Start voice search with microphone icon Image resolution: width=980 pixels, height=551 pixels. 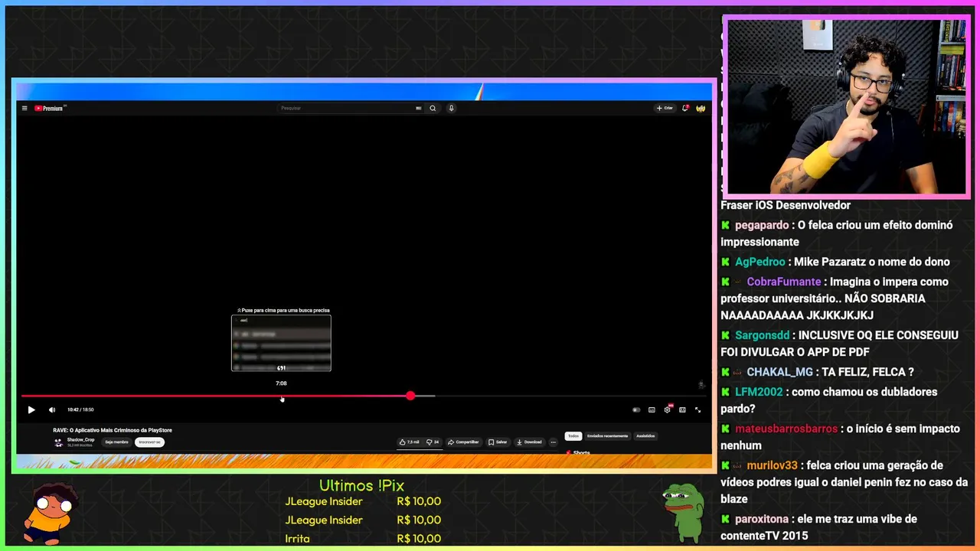point(451,108)
